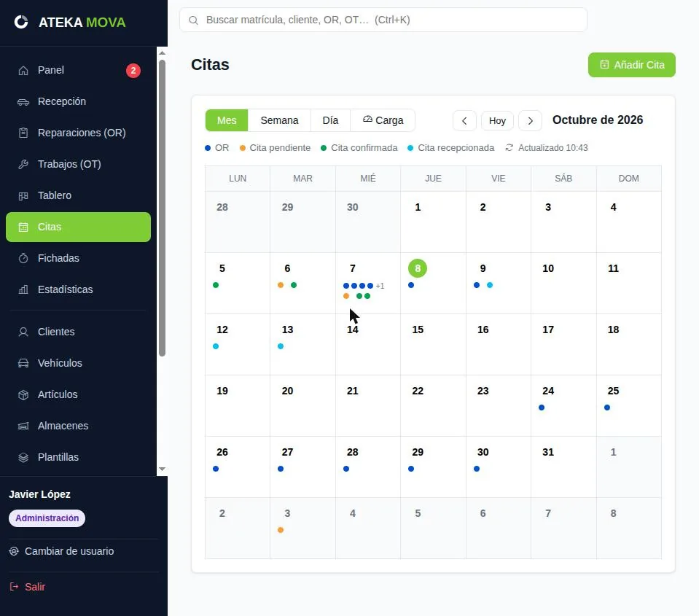
Task: Click the Vehículos car icon
Action: pyautogui.click(x=23, y=363)
